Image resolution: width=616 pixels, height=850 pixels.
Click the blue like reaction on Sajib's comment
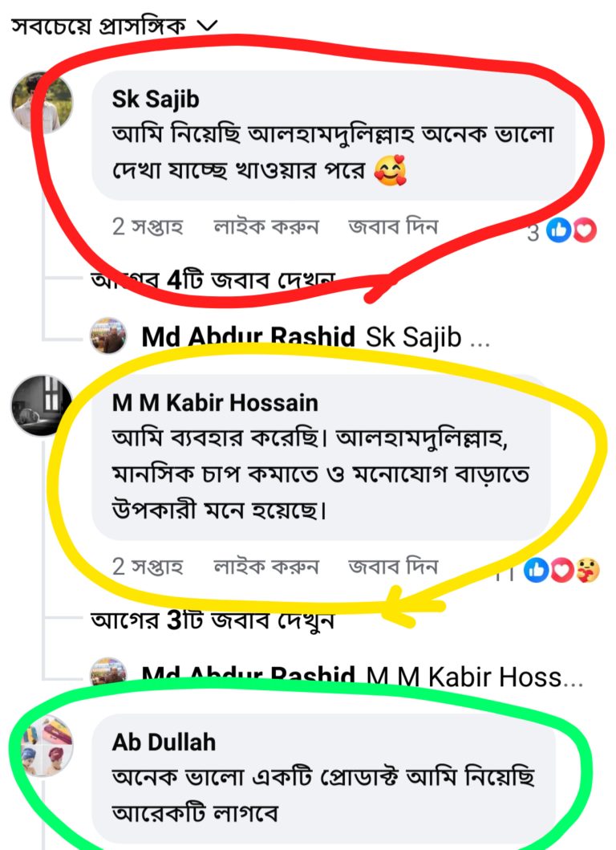[559, 231]
